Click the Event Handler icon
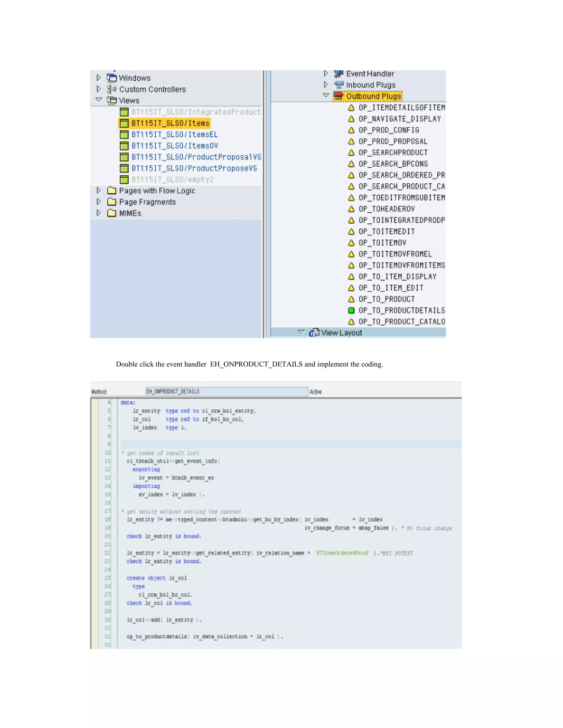563x728 pixels. point(339,74)
